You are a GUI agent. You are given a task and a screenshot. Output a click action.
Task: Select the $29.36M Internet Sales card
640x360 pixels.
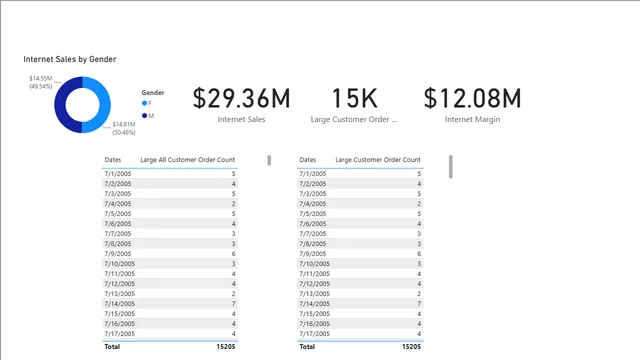241,104
